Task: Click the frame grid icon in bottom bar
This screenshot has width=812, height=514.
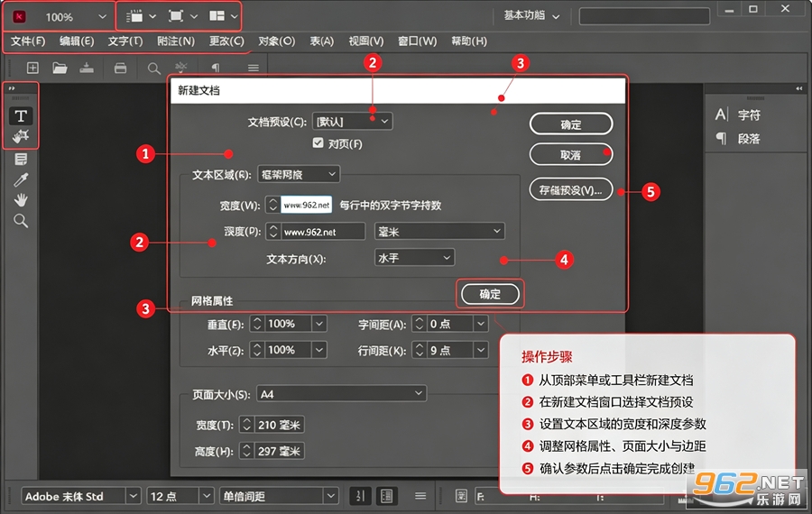Action: (x=386, y=496)
